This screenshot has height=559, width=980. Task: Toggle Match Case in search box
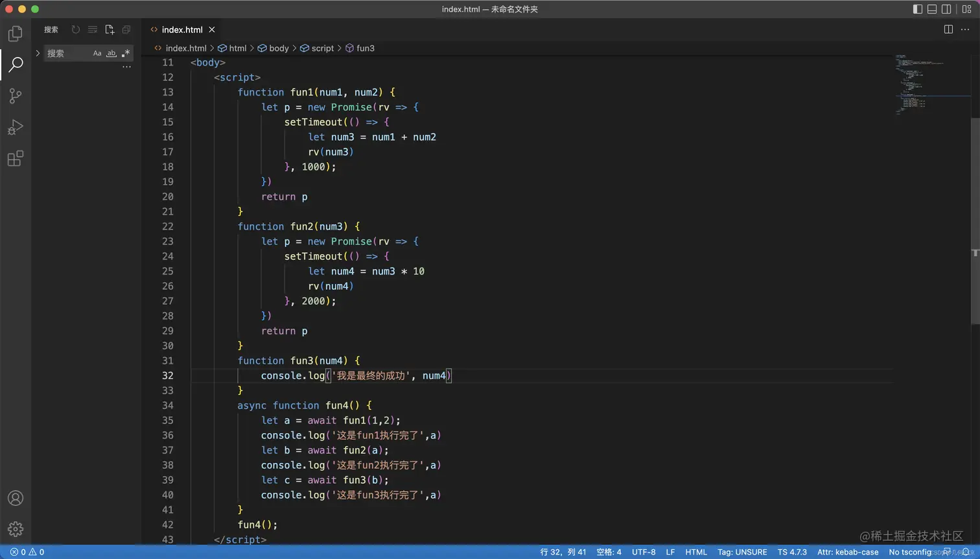97,53
